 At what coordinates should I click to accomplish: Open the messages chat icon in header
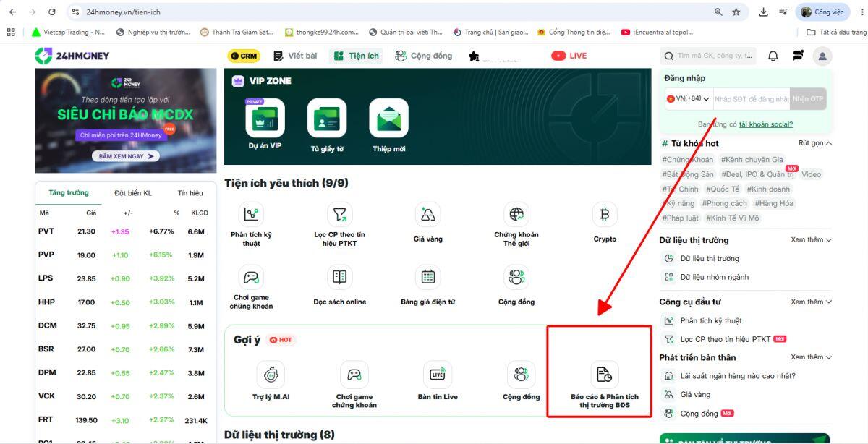(798, 56)
